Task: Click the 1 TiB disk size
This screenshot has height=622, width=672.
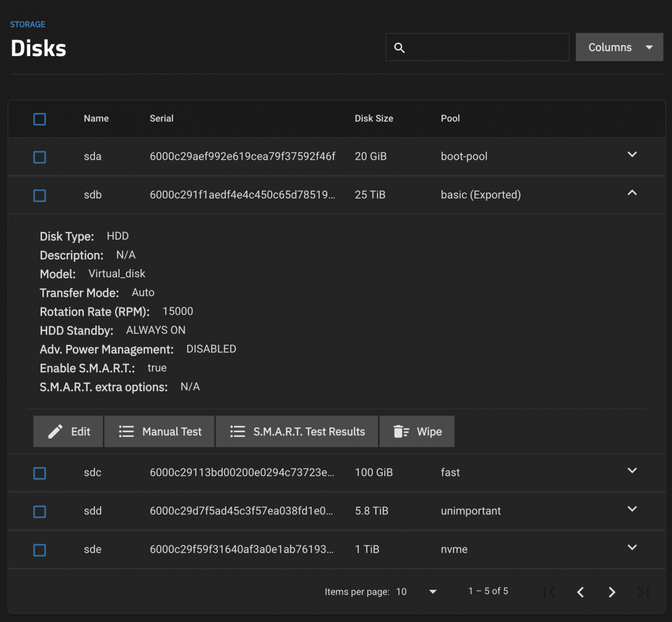Action: (x=367, y=549)
